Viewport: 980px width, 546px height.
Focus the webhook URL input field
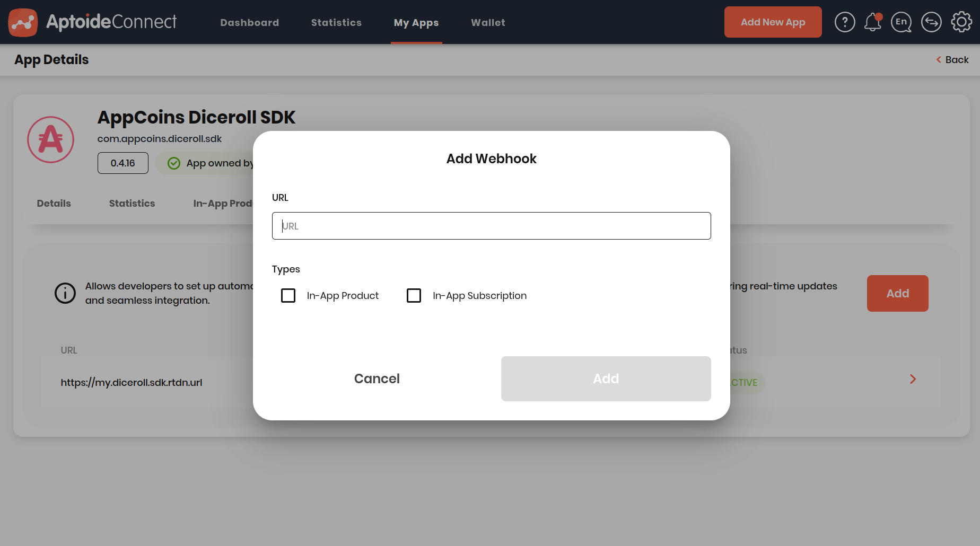point(491,226)
